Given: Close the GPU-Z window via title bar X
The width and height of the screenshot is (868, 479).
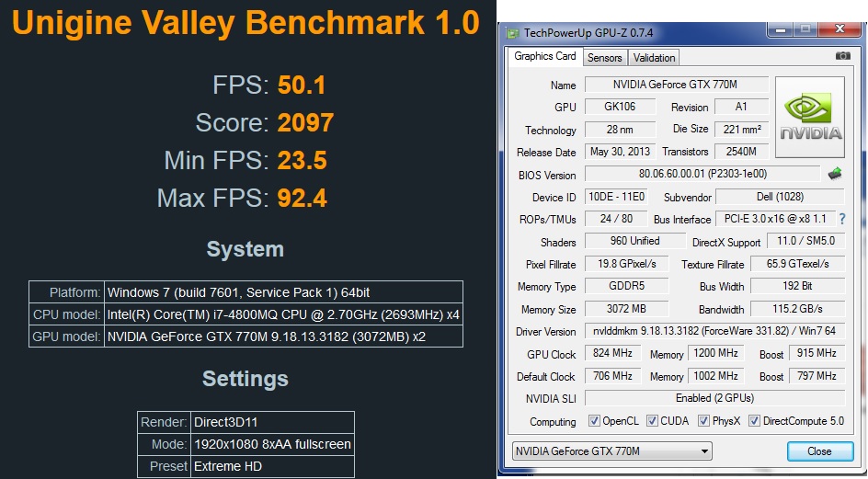Looking at the screenshot, I should coord(839,29).
